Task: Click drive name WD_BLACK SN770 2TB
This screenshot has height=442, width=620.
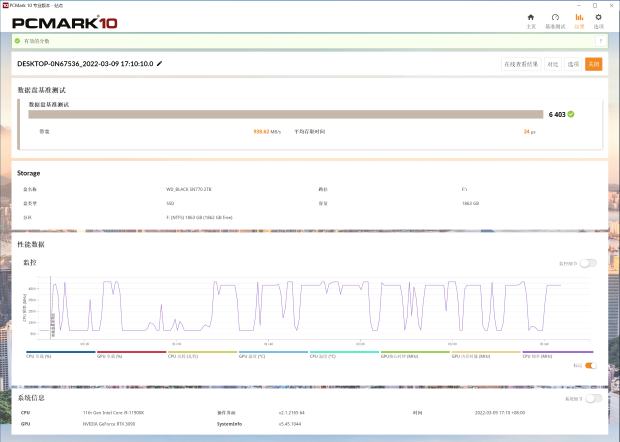Action: point(189,189)
